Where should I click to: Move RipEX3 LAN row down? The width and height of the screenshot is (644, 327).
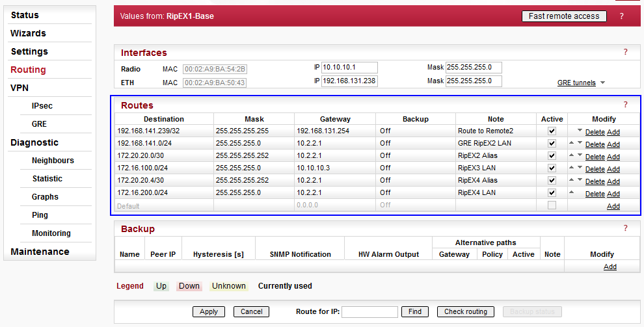click(x=580, y=167)
